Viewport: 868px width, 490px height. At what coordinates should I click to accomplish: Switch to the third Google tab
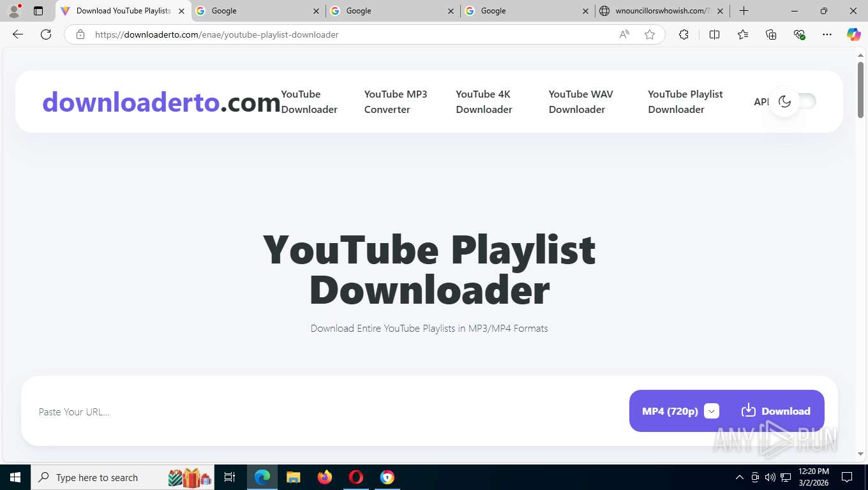pos(527,11)
